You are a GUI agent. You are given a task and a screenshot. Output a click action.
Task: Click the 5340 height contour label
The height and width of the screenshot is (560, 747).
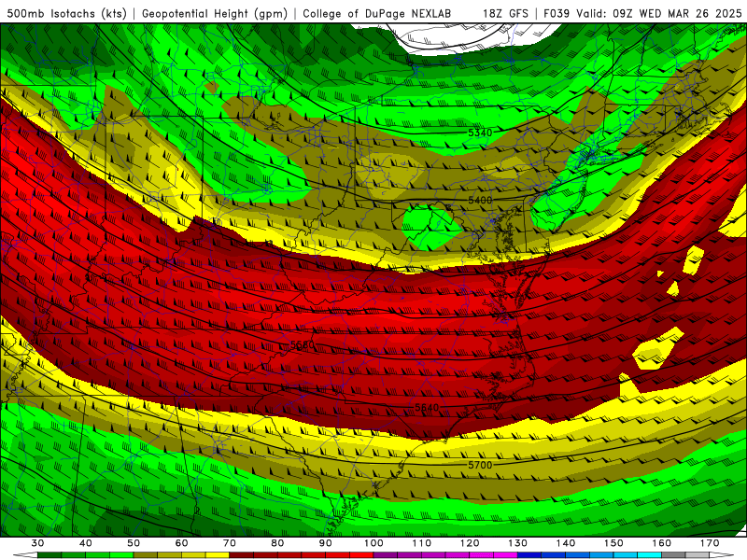coord(480,133)
